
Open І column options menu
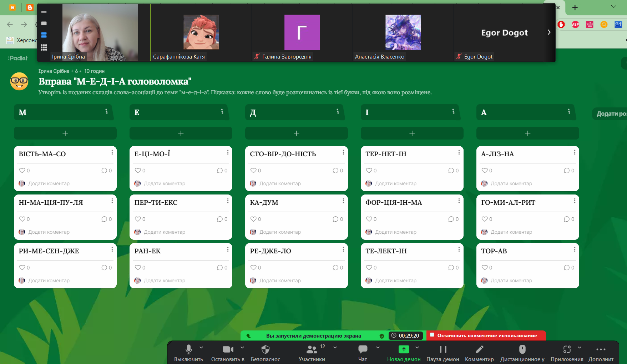[453, 111]
